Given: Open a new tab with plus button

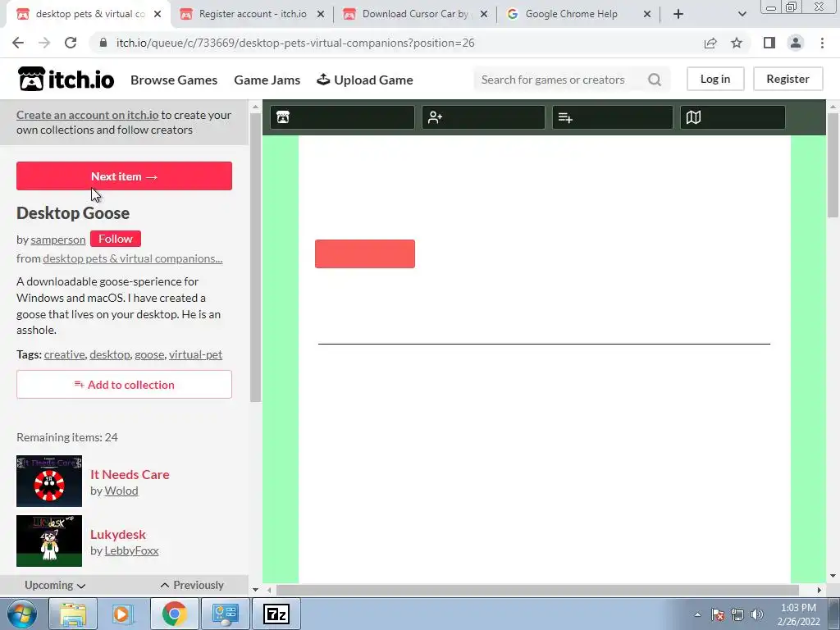Looking at the screenshot, I should tap(678, 14).
